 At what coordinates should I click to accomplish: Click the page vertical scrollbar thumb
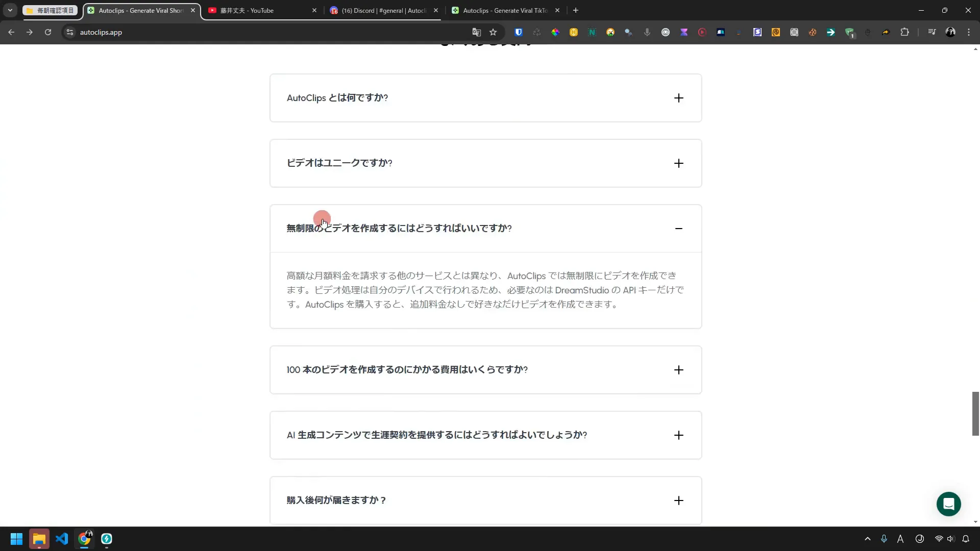pyautogui.click(x=975, y=414)
